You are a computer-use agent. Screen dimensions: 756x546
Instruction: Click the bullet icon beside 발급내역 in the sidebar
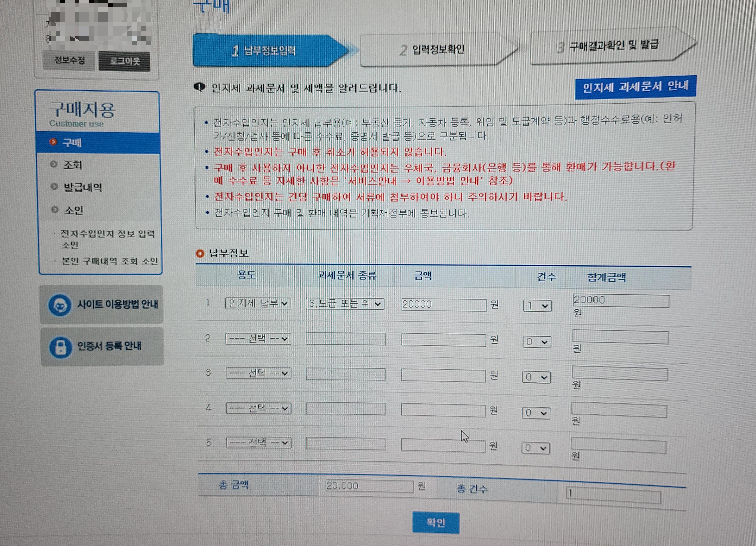pos(54,186)
